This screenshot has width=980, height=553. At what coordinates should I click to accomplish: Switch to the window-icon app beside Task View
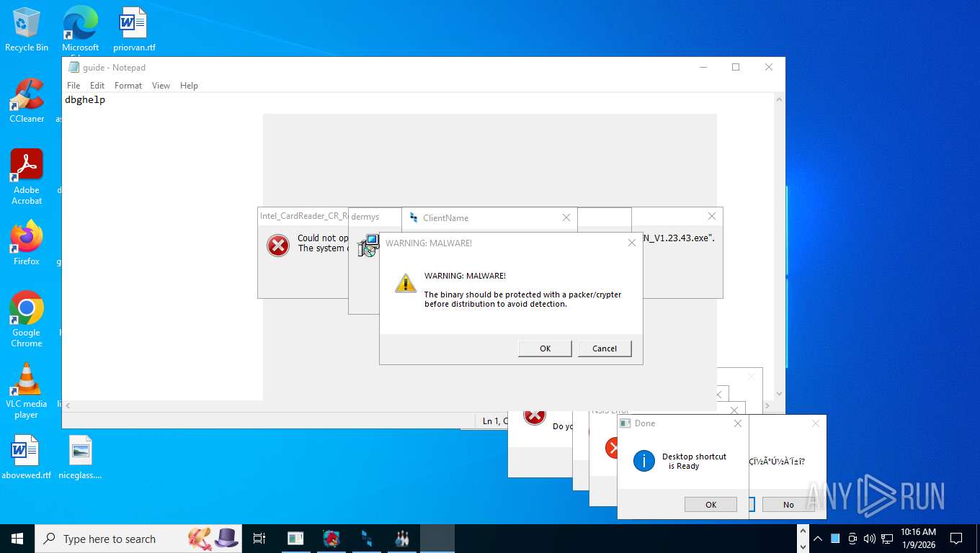295,539
